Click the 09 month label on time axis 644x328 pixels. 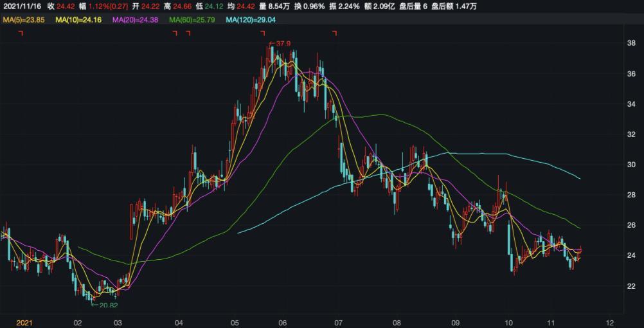456,322
